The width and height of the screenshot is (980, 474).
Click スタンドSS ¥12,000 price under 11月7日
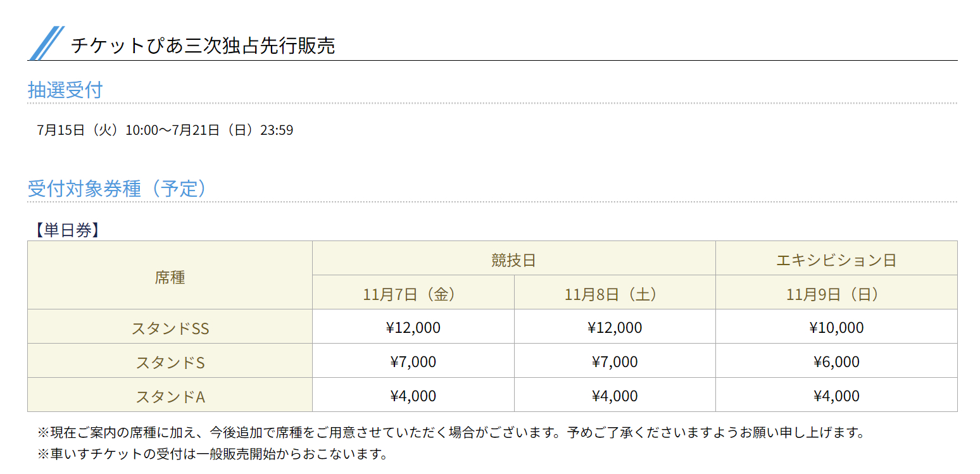413,327
